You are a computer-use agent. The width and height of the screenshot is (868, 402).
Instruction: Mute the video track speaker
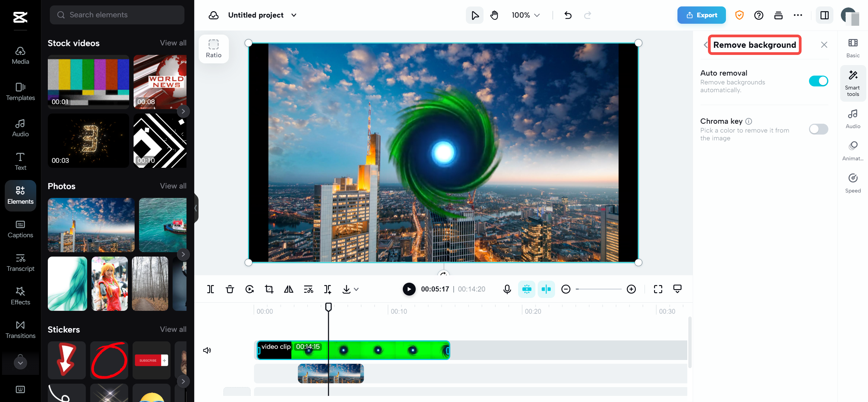pos(207,350)
